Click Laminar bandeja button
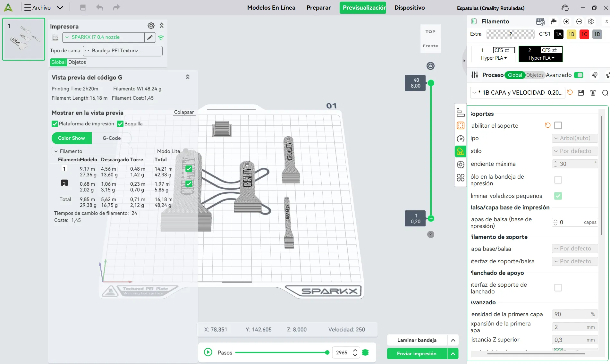The height and width of the screenshot is (364, 610). [x=417, y=340]
